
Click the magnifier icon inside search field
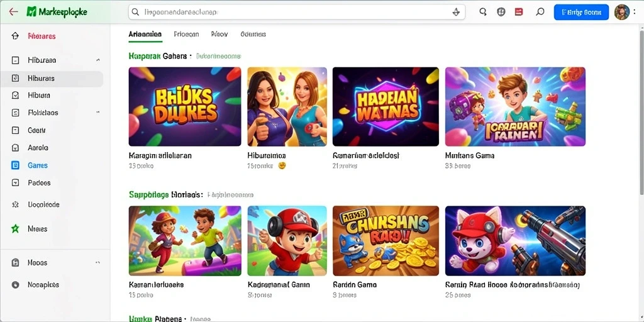coord(135,13)
